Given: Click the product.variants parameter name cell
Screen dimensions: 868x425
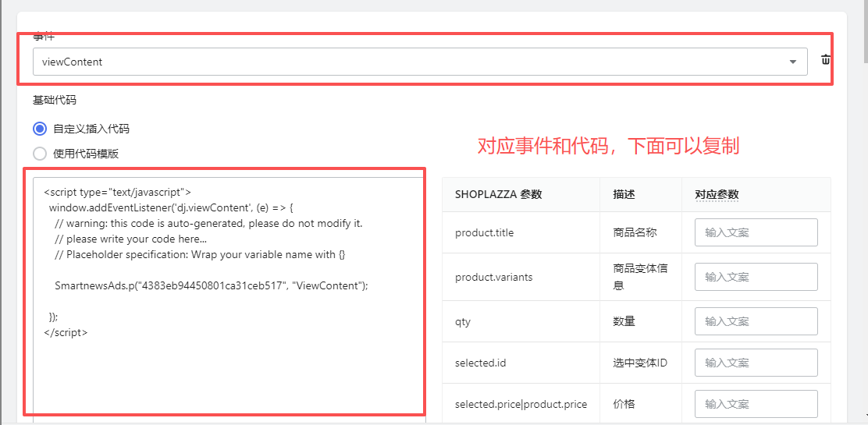Looking at the screenshot, I should (x=493, y=277).
